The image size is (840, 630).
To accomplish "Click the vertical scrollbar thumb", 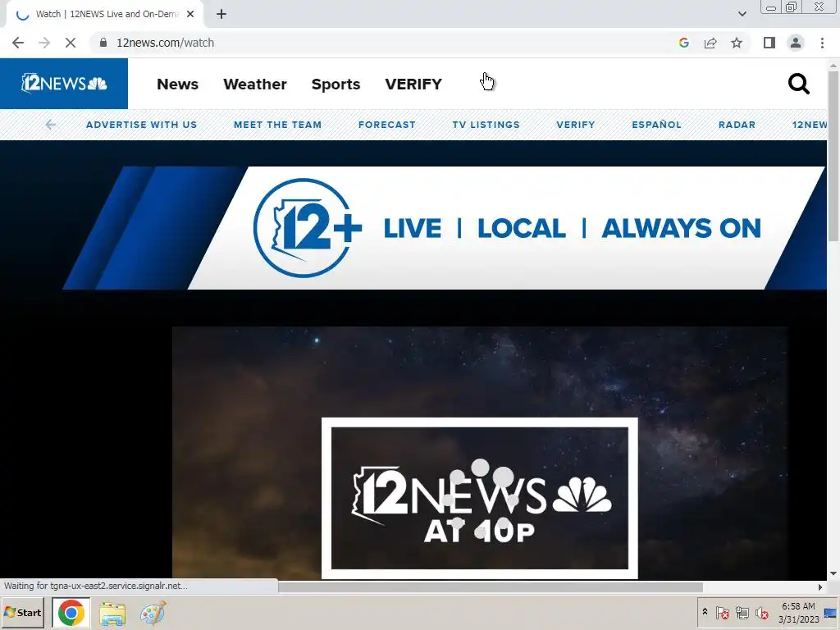I will [x=833, y=155].
